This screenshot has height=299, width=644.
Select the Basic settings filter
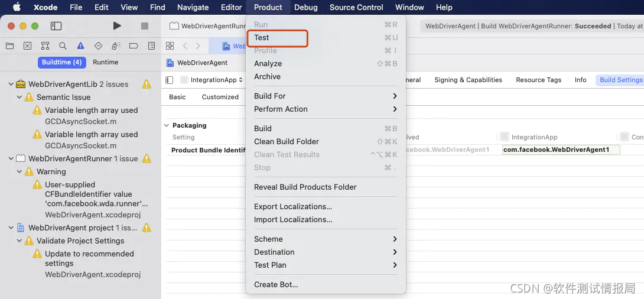pyautogui.click(x=177, y=97)
